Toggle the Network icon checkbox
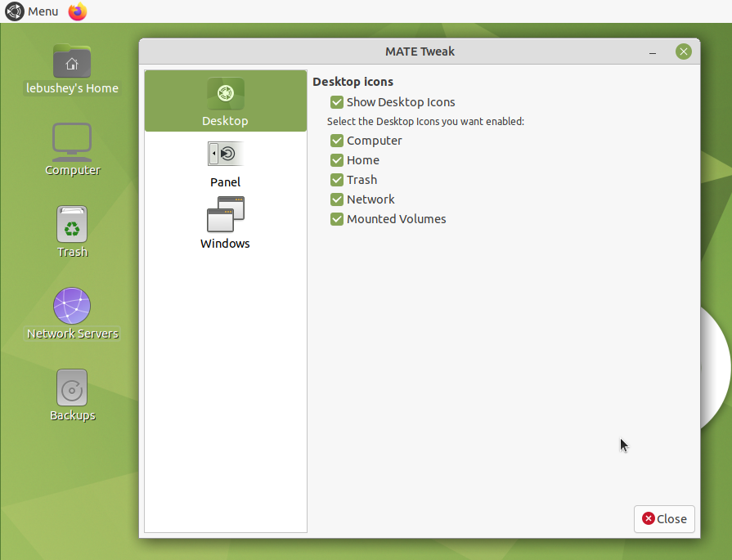732x560 pixels. tap(337, 199)
